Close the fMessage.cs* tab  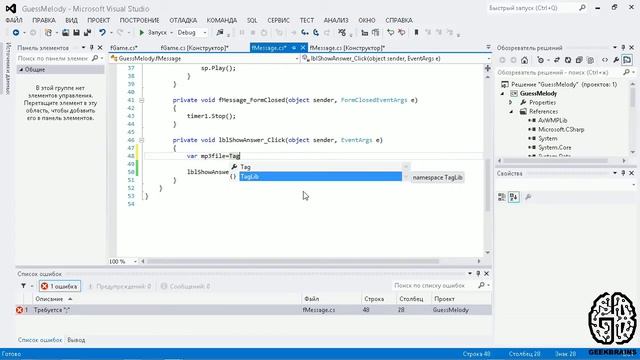point(303,48)
